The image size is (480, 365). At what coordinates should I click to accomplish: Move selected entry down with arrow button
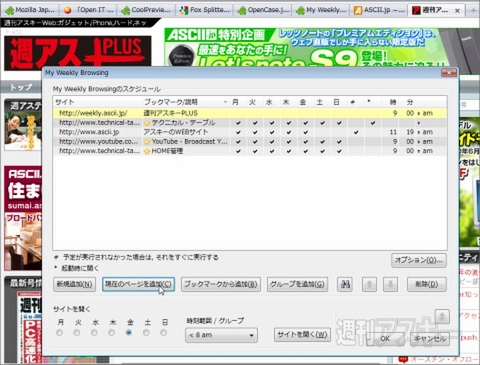point(390,284)
